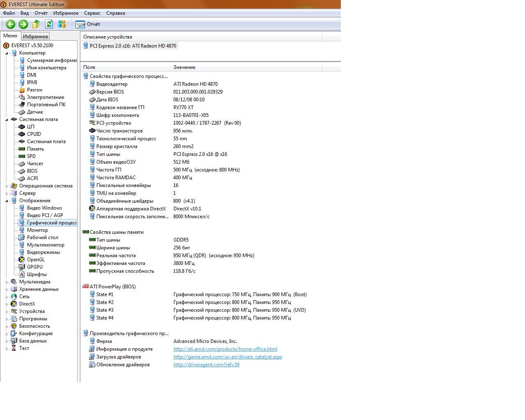Switch to the Меню tab
The image size is (525, 420).
click(10, 36)
